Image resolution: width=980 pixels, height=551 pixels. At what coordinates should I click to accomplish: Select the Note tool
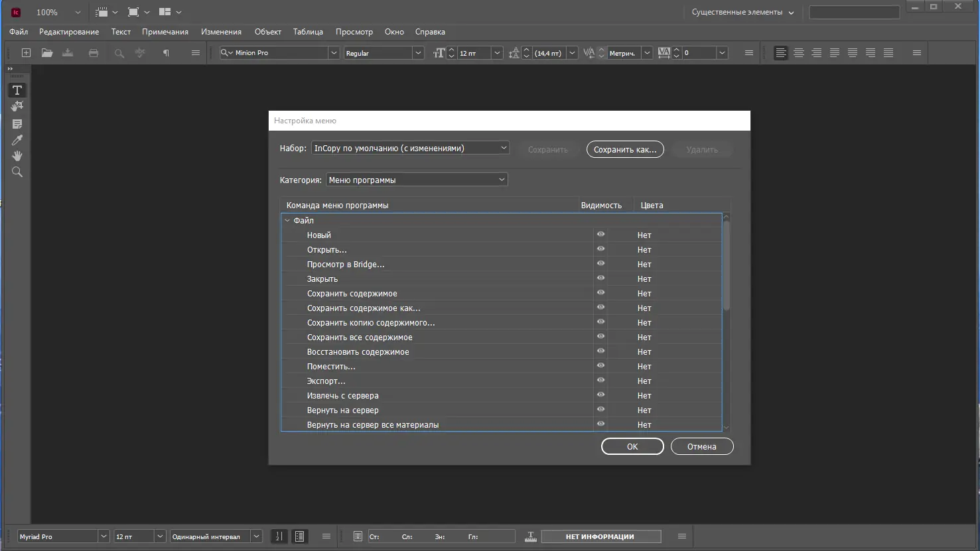pyautogui.click(x=17, y=124)
